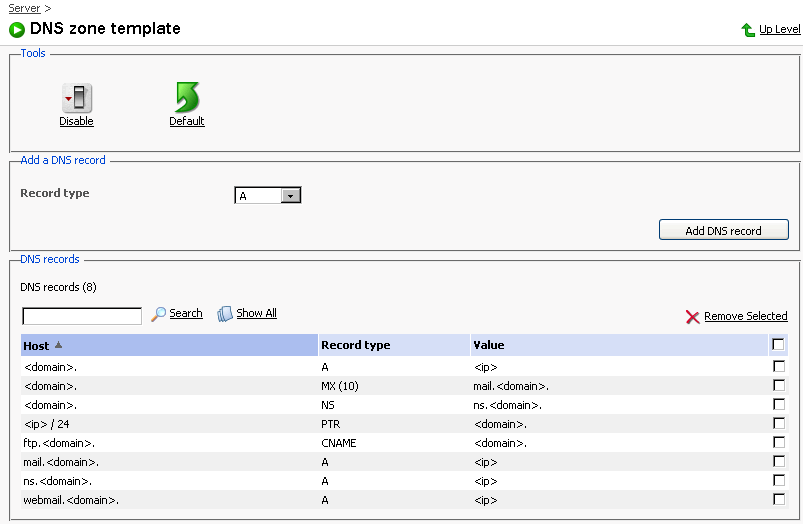Focus the DNS records search field
This screenshot has height=524, width=803.
pyautogui.click(x=82, y=316)
